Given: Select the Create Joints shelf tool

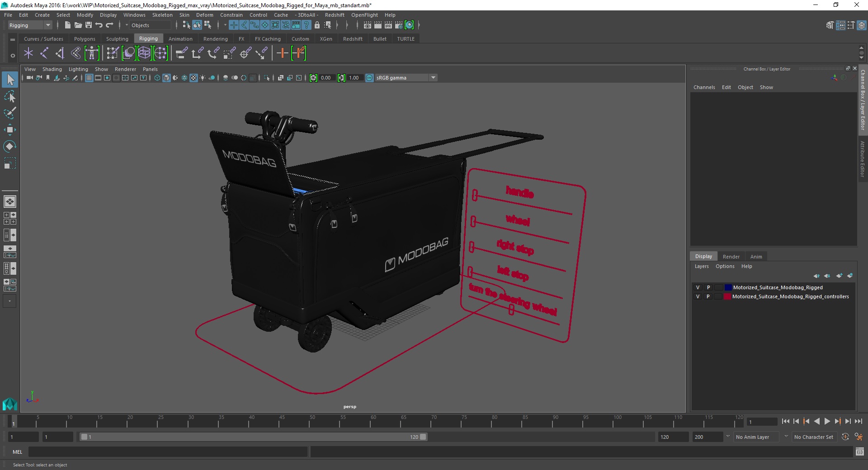Looking at the screenshot, I should (x=44, y=53).
